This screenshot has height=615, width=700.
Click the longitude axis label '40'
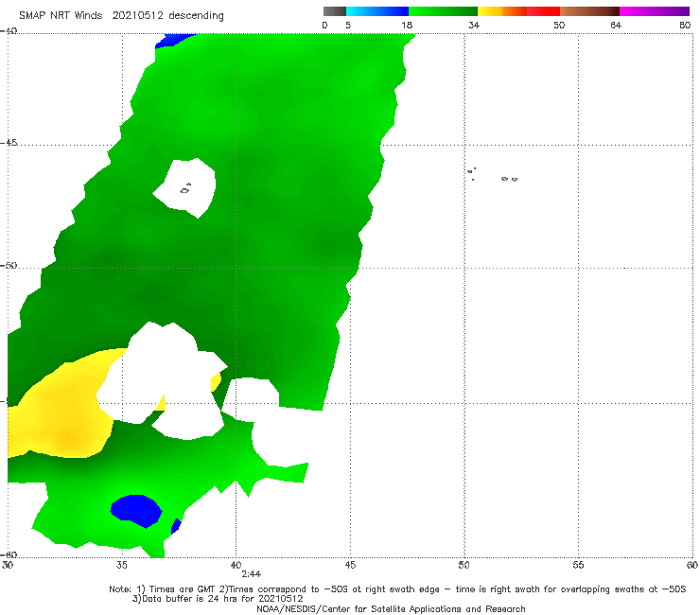(x=236, y=565)
